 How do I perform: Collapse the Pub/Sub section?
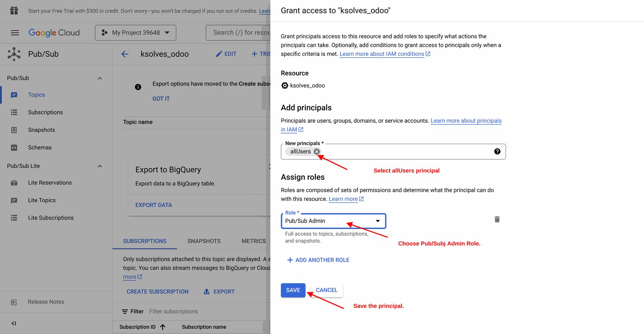click(100, 78)
